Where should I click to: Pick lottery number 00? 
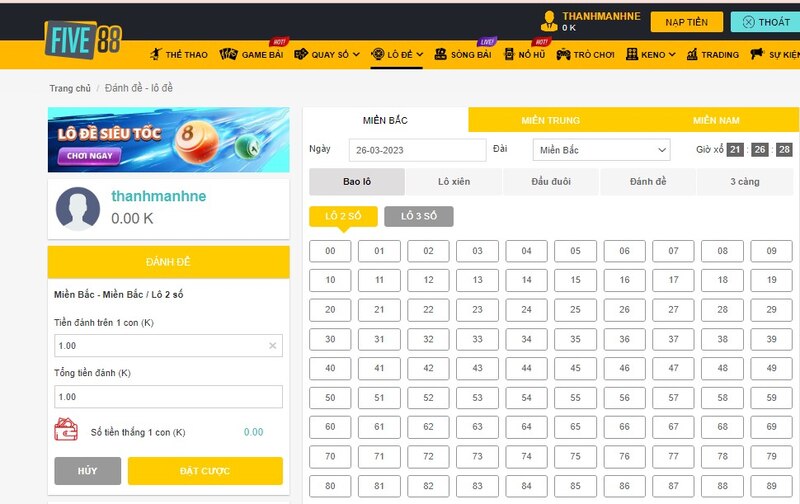click(x=330, y=251)
